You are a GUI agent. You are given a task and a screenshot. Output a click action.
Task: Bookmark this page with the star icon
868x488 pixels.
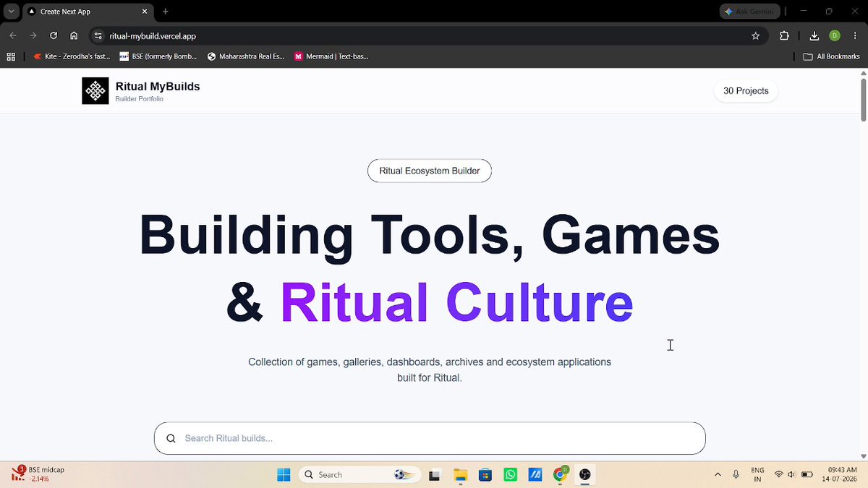pos(755,35)
